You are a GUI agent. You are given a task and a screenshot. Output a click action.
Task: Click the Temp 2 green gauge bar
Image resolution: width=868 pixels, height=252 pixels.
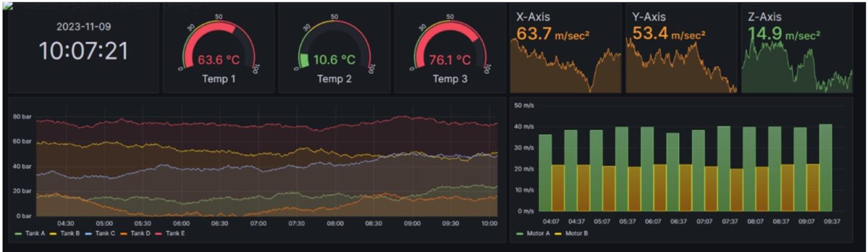(304, 60)
